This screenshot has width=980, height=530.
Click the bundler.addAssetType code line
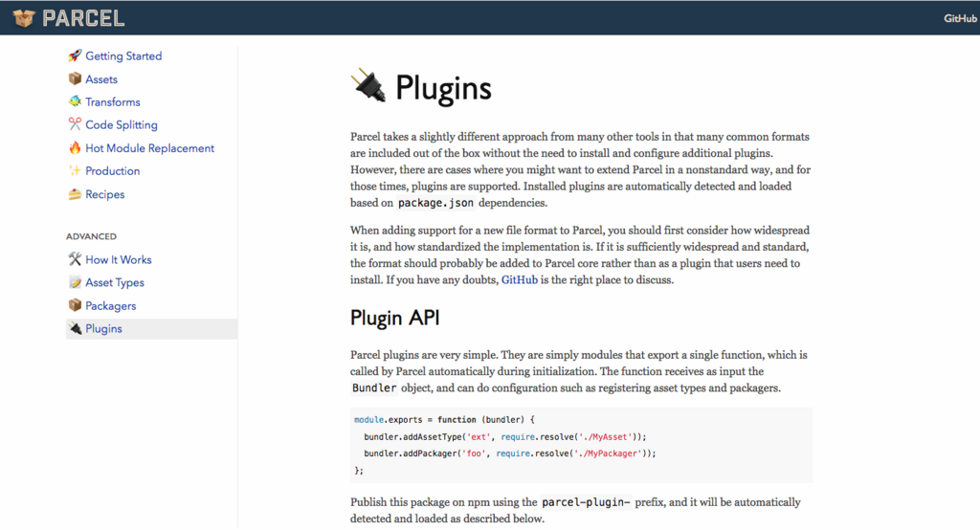tap(505, 437)
